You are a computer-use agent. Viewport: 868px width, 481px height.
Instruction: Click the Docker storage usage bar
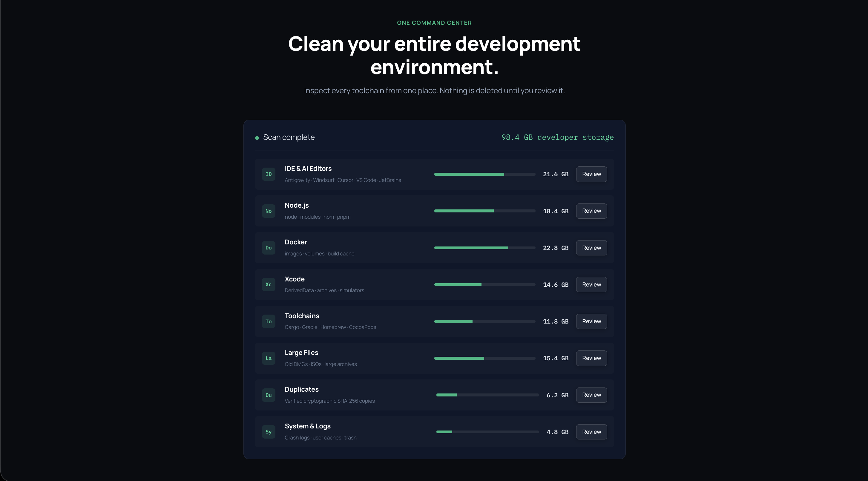pos(485,248)
